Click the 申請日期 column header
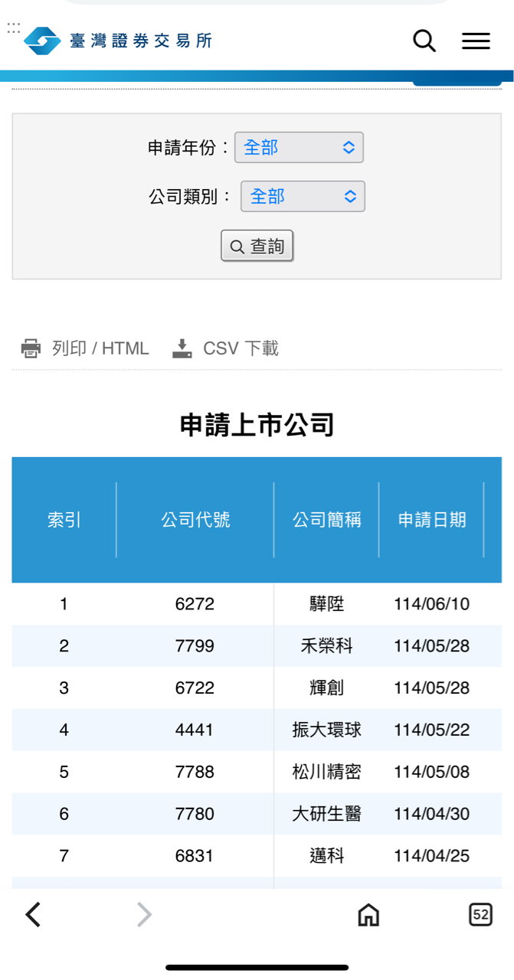The width and height of the screenshot is (514, 980). (432, 521)
